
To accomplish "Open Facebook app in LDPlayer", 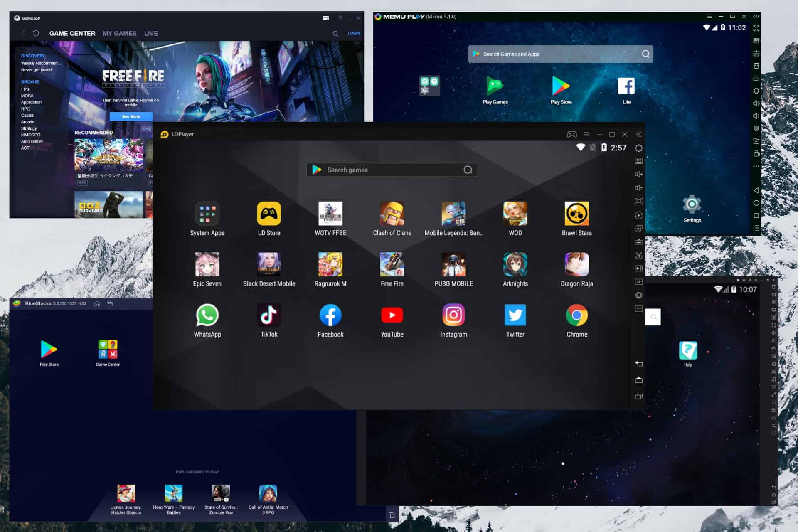I will coord(330,315).
